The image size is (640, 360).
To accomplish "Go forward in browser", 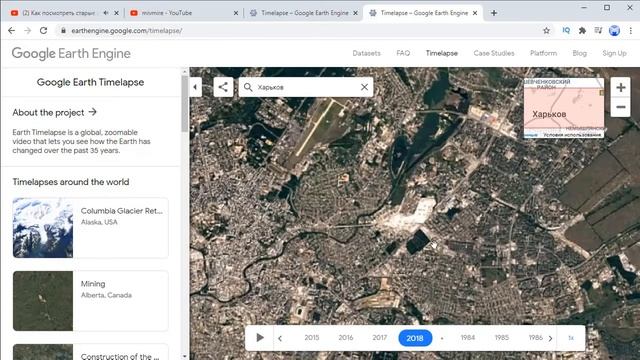I will click(x=27, y=31).
